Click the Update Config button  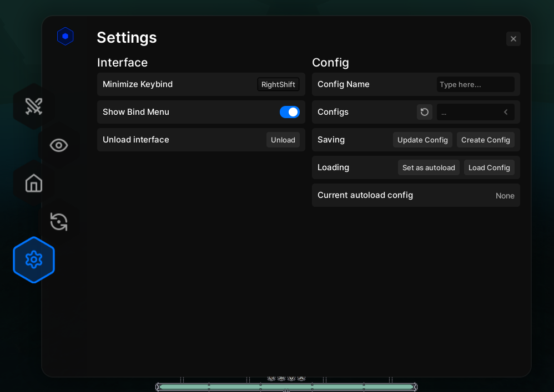click(422, 140)
